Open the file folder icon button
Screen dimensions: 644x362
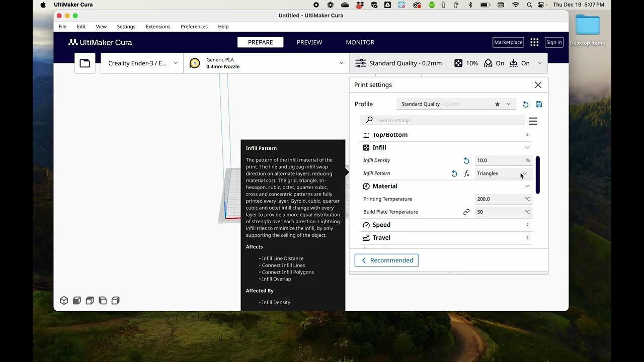[85, 63]
